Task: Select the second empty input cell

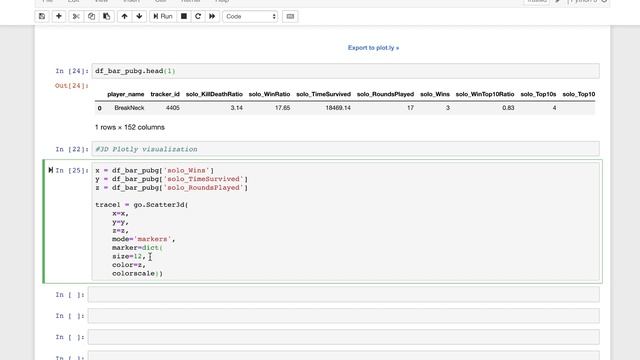Action: click(344, 316)
